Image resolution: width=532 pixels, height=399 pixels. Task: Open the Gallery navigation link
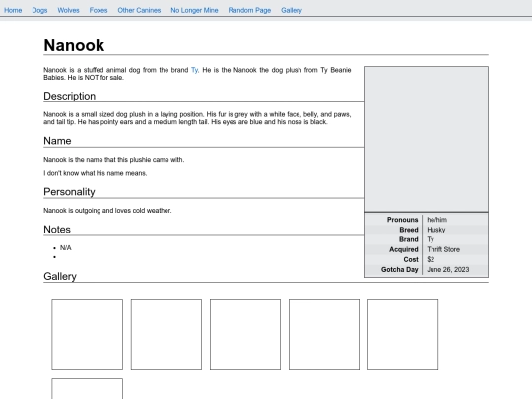tap(292, 10)
